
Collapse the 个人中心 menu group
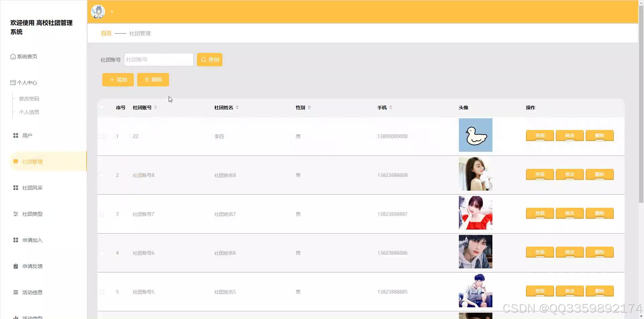pyautogui.click(x=27, y=82)
